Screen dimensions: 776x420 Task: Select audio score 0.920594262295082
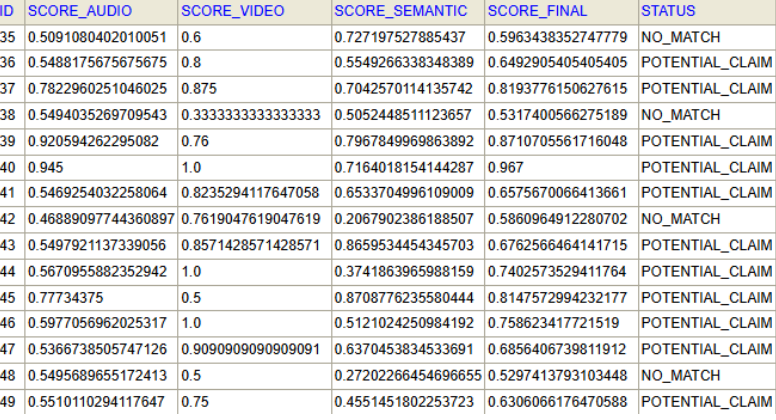(93, 141)
